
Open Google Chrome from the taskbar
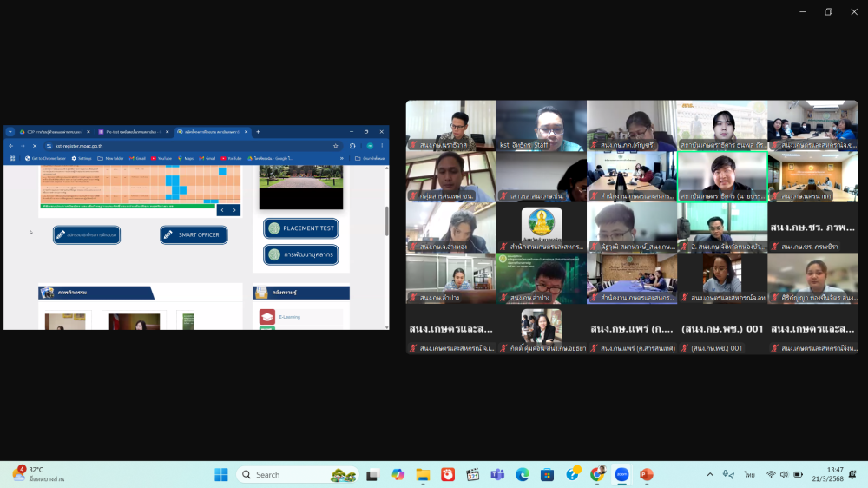tap(597, 475)
